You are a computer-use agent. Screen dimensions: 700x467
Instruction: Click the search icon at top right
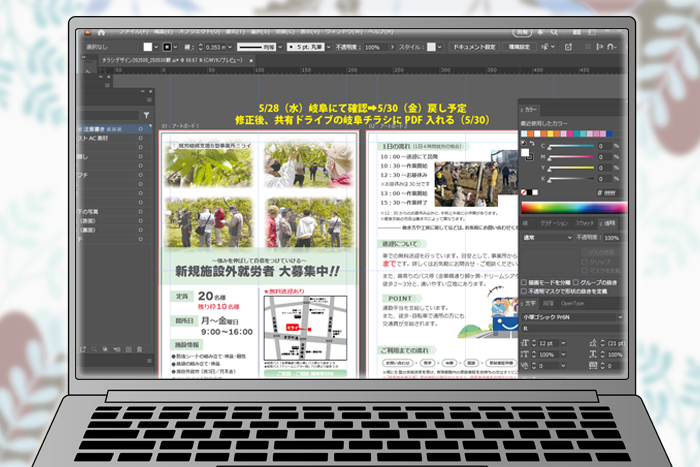[x=606, y=31]
